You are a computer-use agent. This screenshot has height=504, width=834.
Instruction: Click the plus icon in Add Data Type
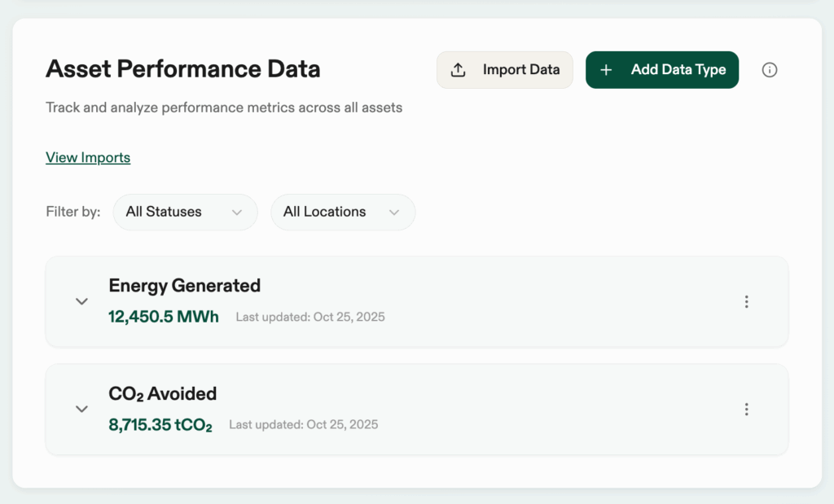(606, 70)
